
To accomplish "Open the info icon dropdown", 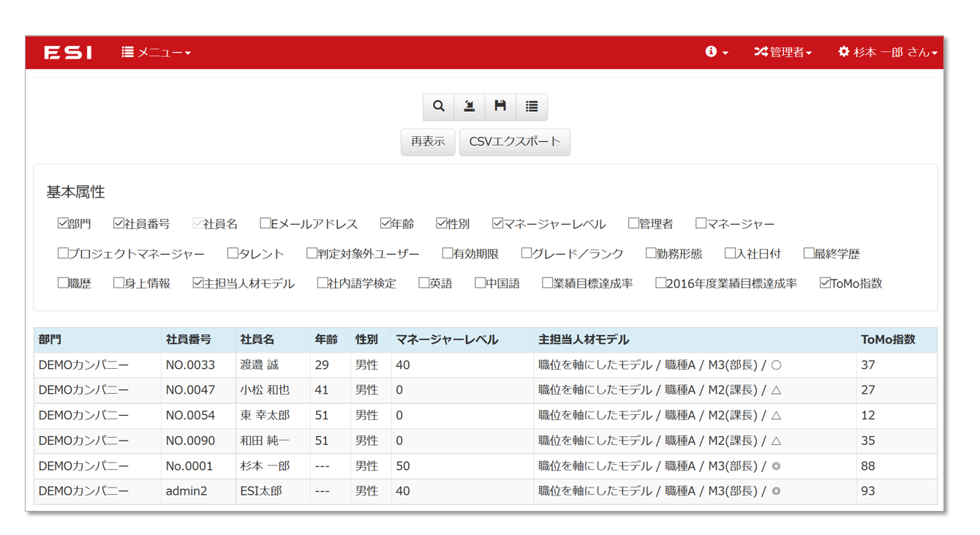I will (716, 52).
